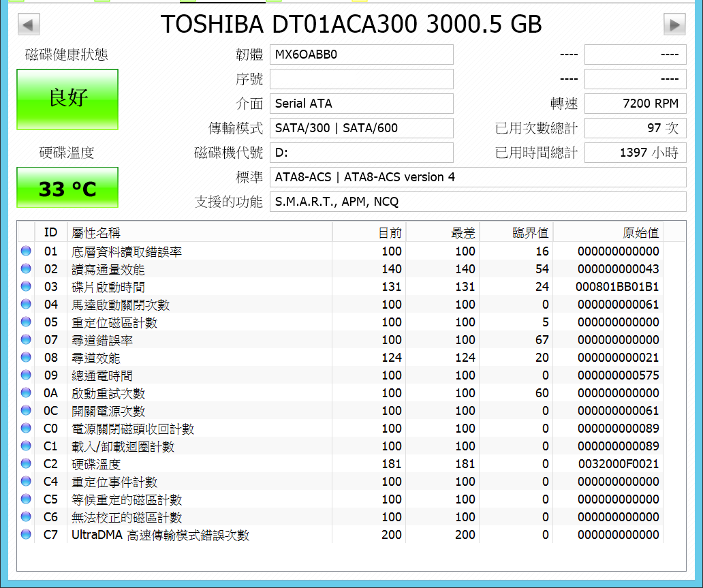Click status dot for attribute 05
Viewport: 703px width, 588px height.
coord(26,322)
